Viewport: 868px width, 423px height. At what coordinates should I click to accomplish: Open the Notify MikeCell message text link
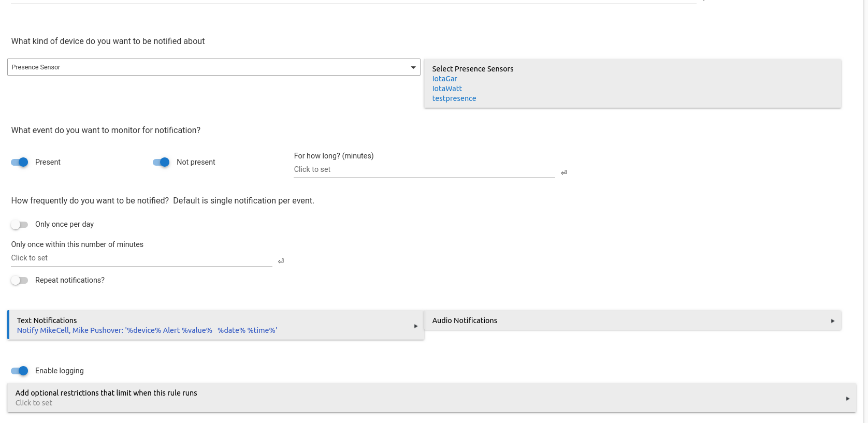pyautogui.click(x=147, y=330)
